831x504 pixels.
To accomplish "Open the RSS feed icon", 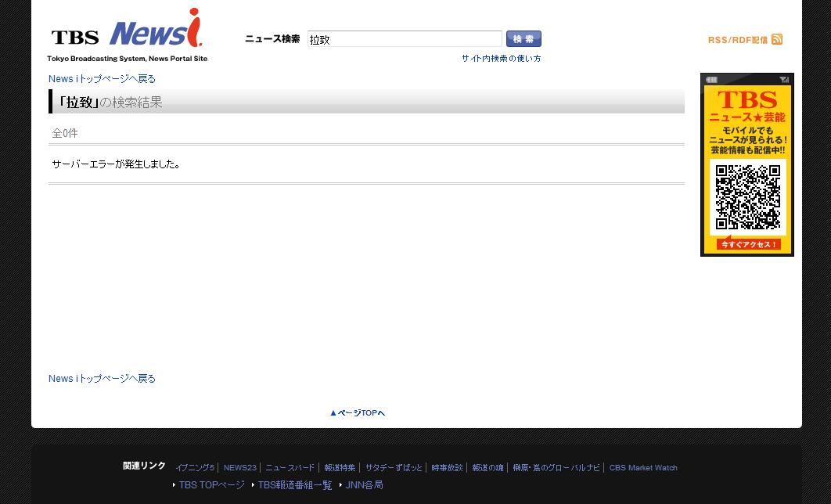I will [x=777, y=39].
